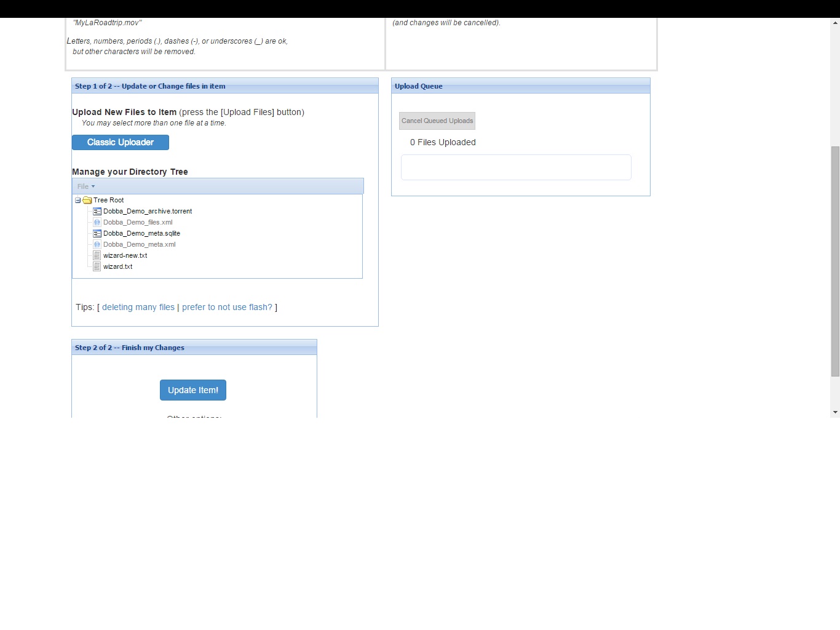Screen dimensions: 840x630
Task: Click the wizard.txt text file icon
Action: pos(97,267)
